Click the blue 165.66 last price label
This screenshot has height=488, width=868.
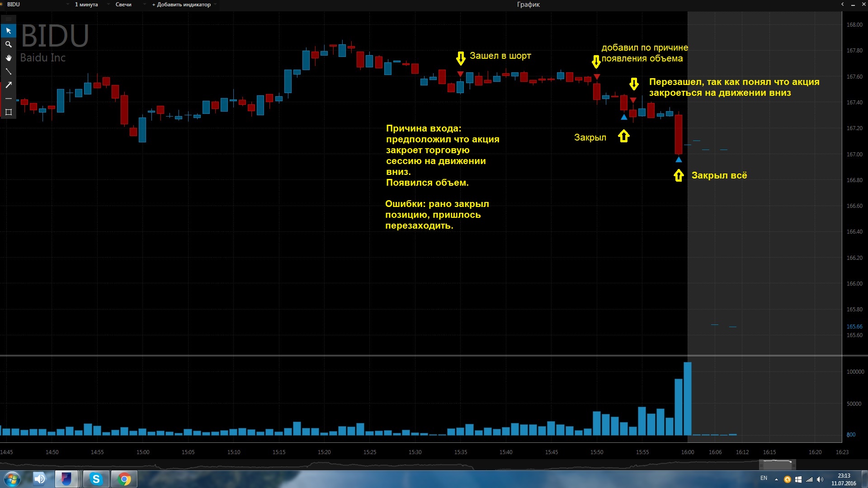point(854,326)
